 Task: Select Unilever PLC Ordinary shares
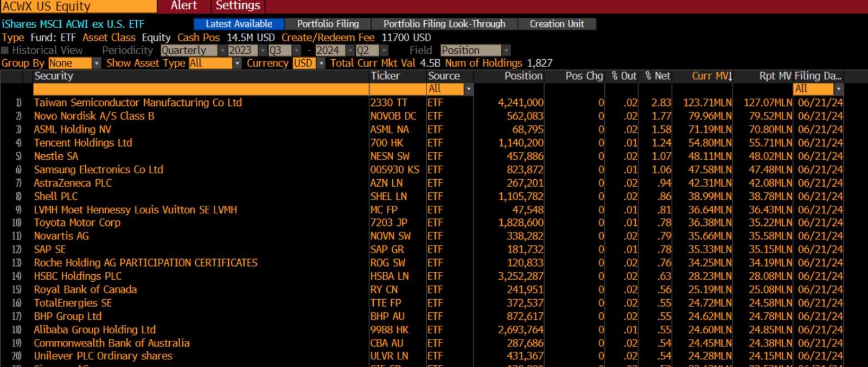(x=103, y=356)
